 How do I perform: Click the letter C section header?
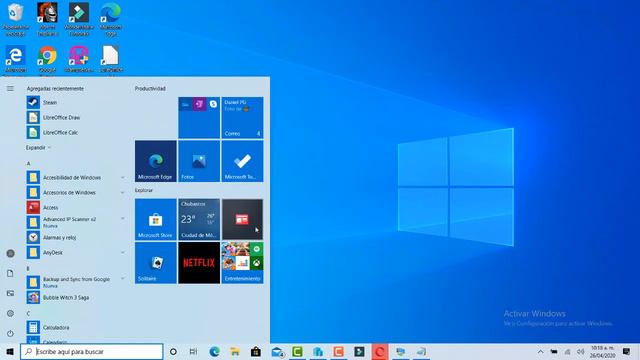click(28, 313)
